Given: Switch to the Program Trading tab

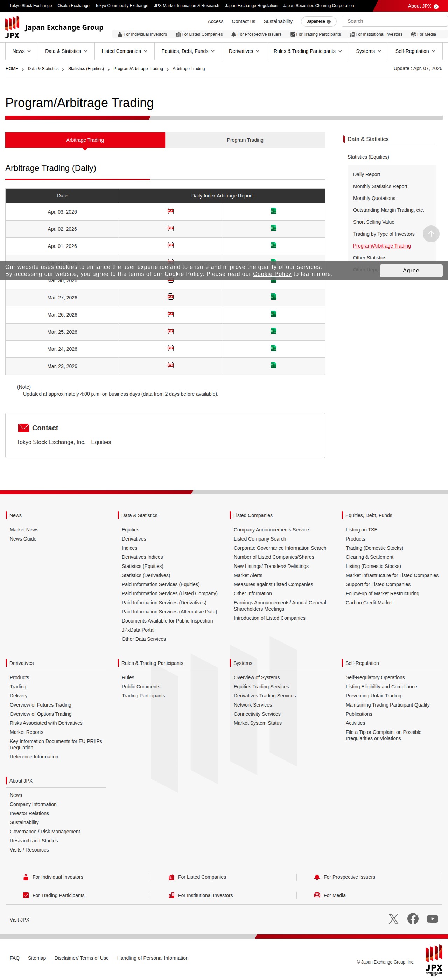Looking at the screenshot, I should click(245, 140).
